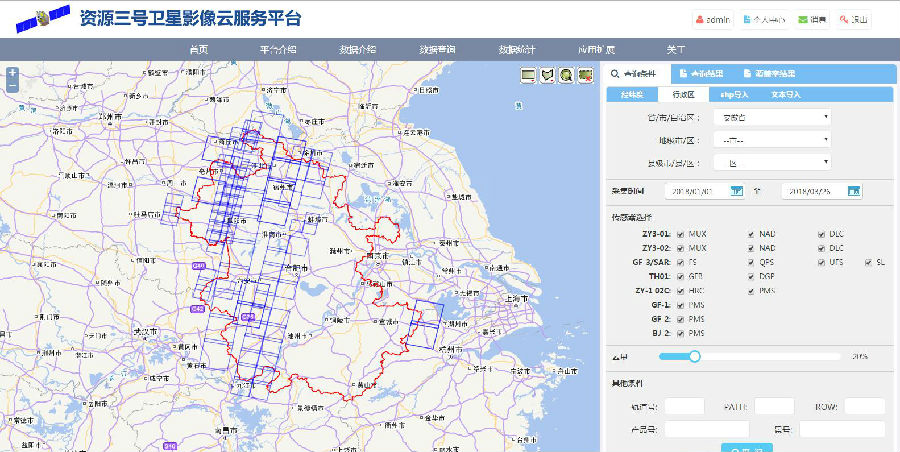This screenshot has width=900, height=452.
Task: Click the admin user button
Action: (x=712, y=19)
